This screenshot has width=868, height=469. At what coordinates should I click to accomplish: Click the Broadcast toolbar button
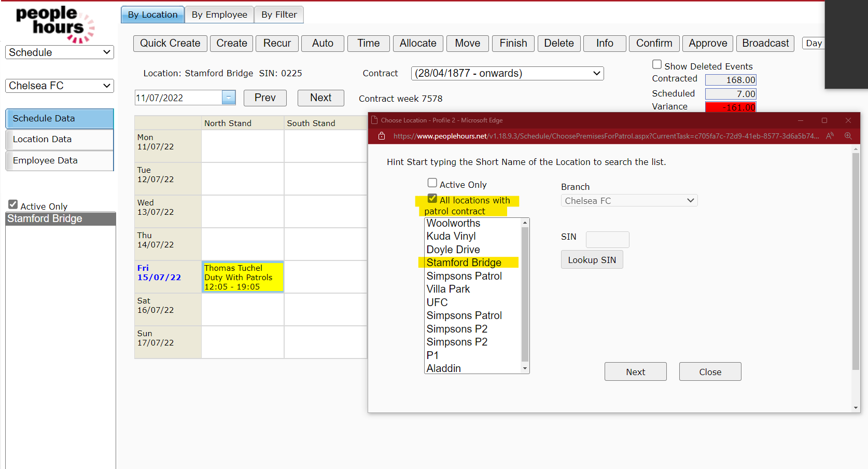pos(765,44)
